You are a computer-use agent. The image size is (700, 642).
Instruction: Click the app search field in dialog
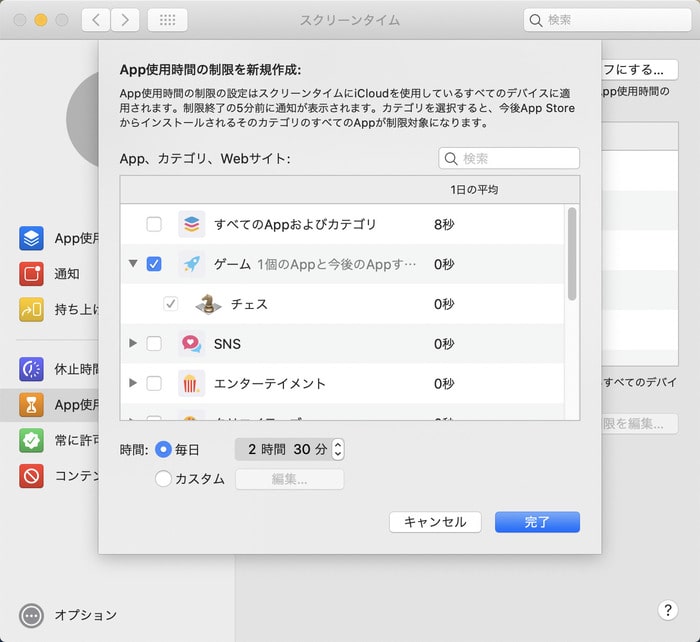point(510,158)
